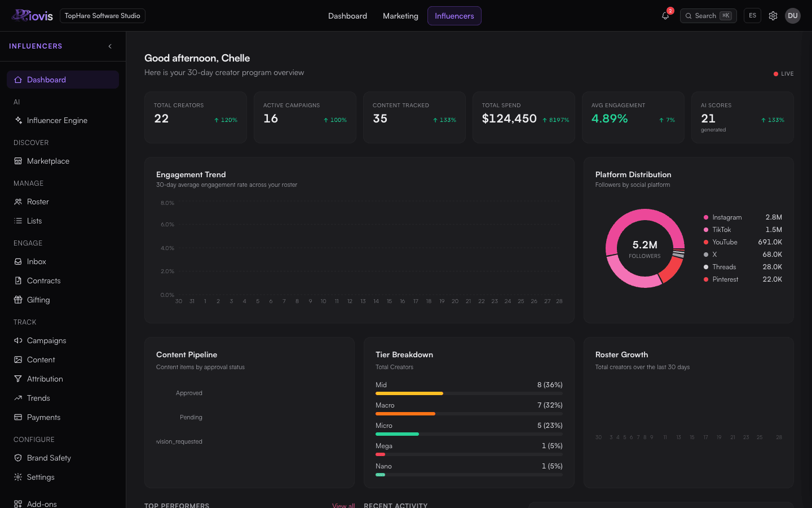Collapse the Influencers sidebar chevron
Screen dimensions: 812x508
coord(110,46)
